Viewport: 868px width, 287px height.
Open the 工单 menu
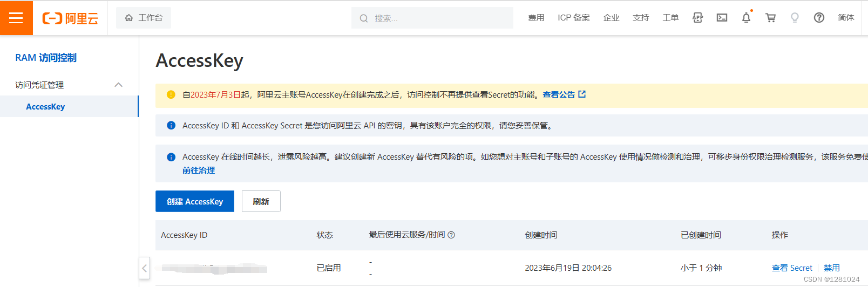pyautogui.click(x=670, y=18)
